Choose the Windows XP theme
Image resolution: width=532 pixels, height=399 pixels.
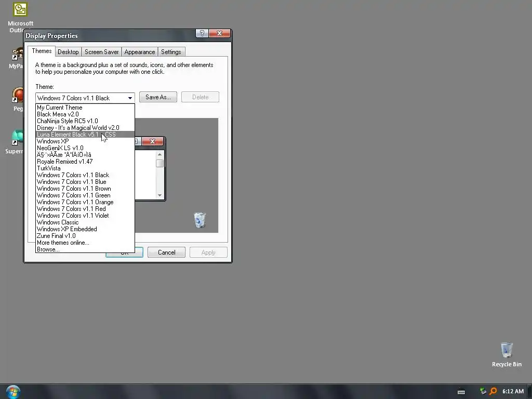pos(85,141)
